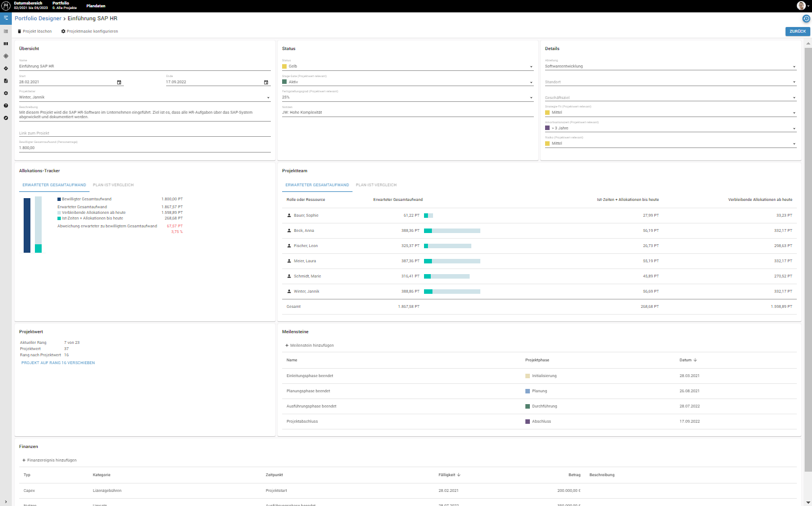
Task: Click the plus icon for Meilenstein hinzufügen
Action: tap(287, 346)
